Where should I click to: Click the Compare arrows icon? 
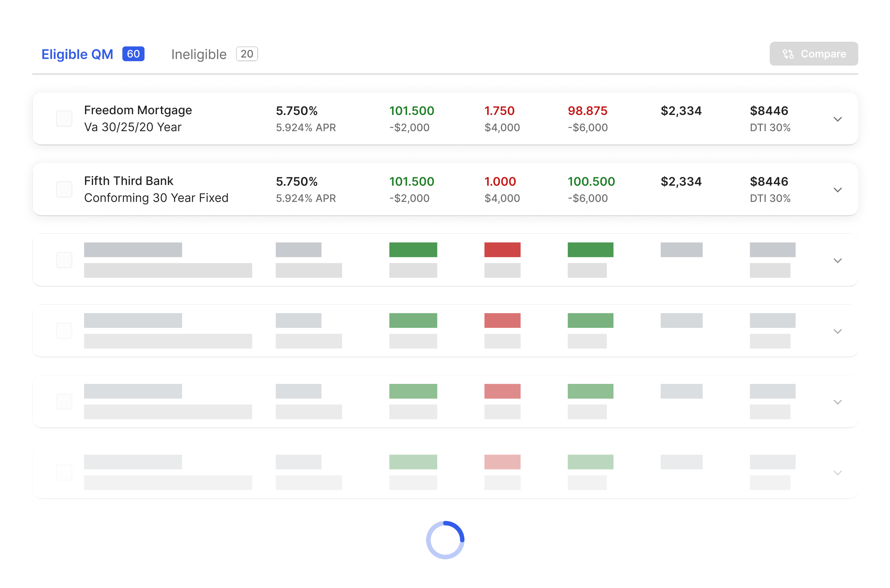coord(788,54)
